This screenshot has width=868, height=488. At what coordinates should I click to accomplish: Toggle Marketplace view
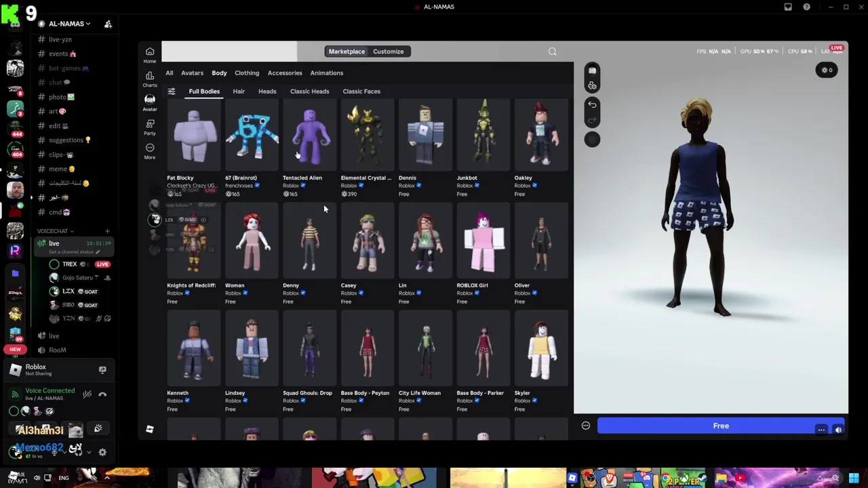point(347,52)
